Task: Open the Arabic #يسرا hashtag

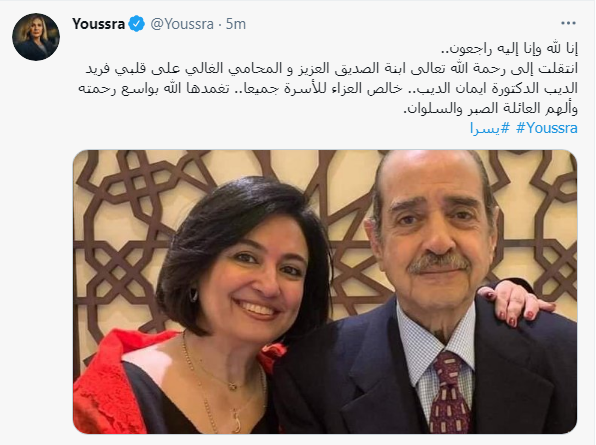Action: pos(490,128)
